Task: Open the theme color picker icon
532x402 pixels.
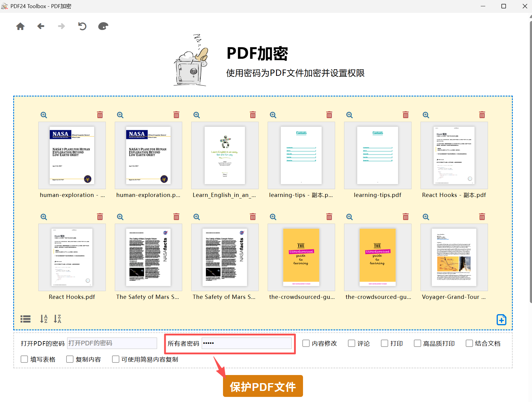Action: 103,26
